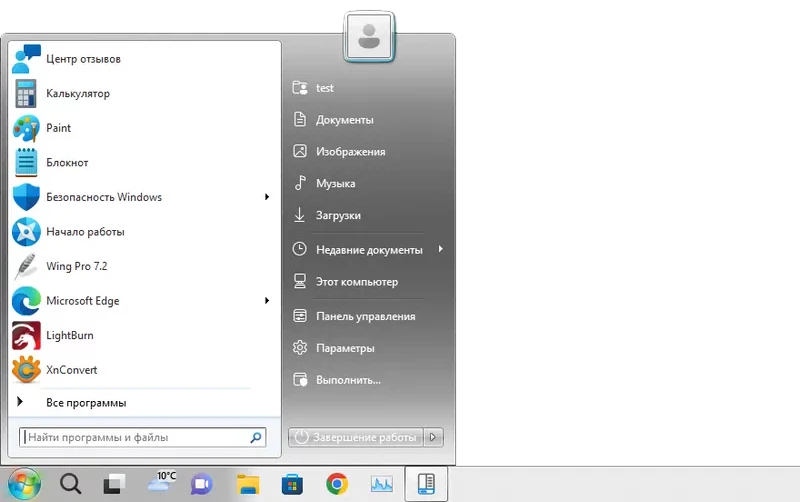This screenshot has height=502, width=800.
Task: Open Начало работы icon
Action: (26, 232)
